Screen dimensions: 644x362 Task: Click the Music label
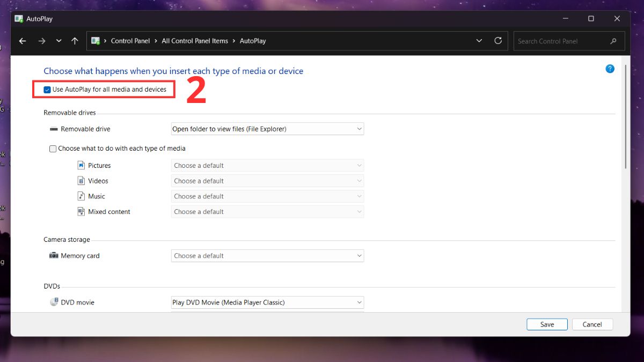pos(97,196)
